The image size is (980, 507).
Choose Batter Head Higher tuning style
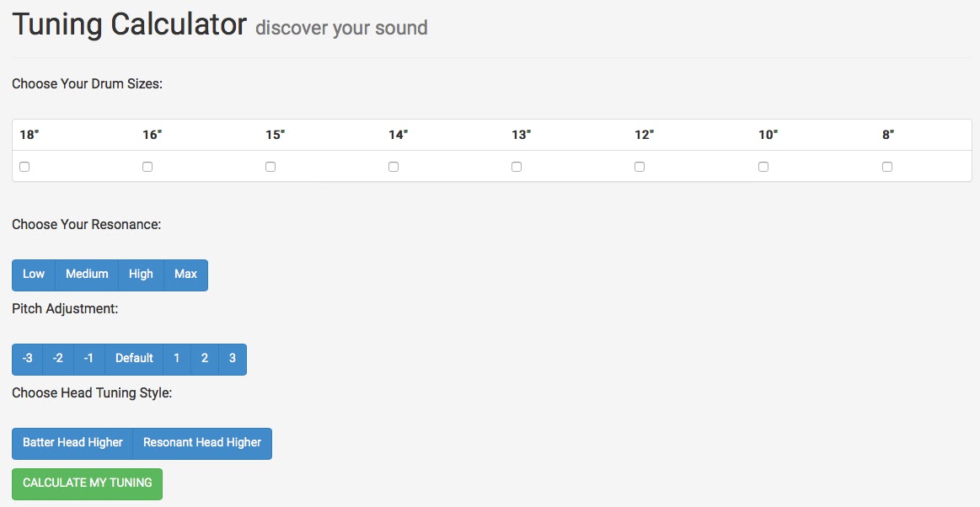[73, 443]
